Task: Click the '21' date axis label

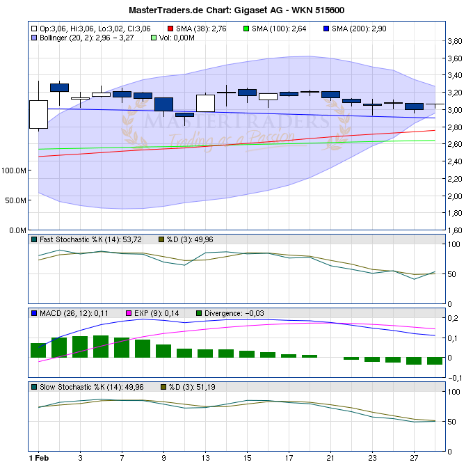Action: (x=330, y=458)
